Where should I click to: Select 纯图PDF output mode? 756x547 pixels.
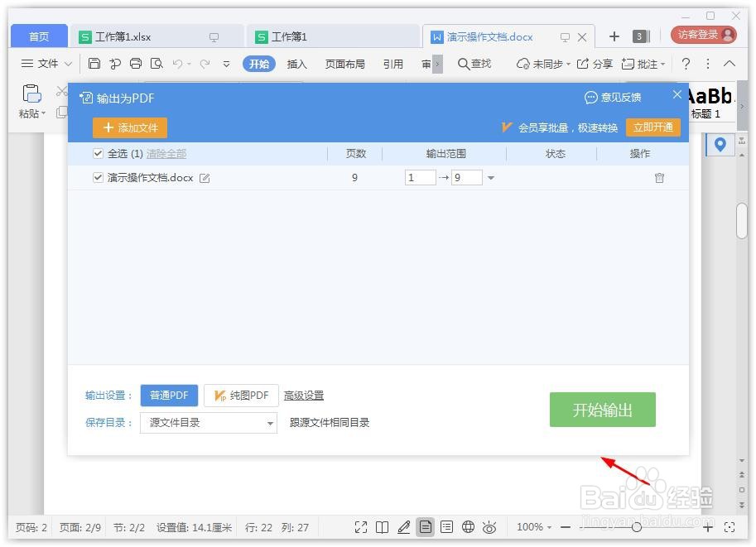[x=240, y=395]
